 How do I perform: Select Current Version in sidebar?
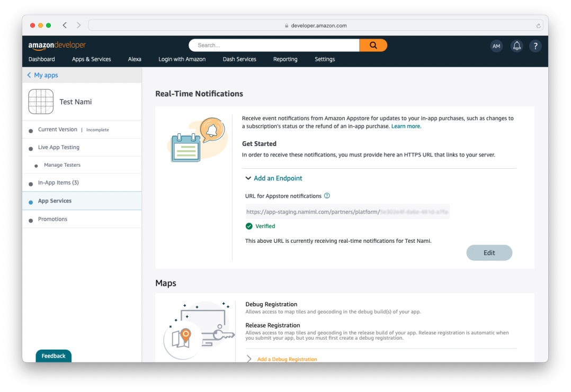tap(58, 130)
